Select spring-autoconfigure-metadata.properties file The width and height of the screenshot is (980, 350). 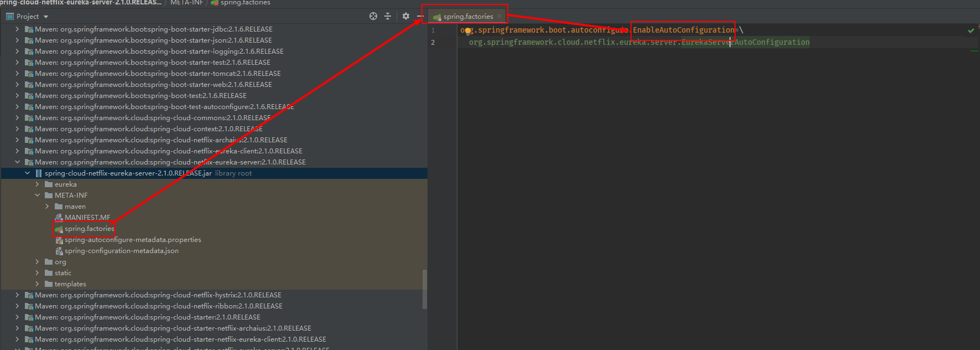(x=133, y=240)
